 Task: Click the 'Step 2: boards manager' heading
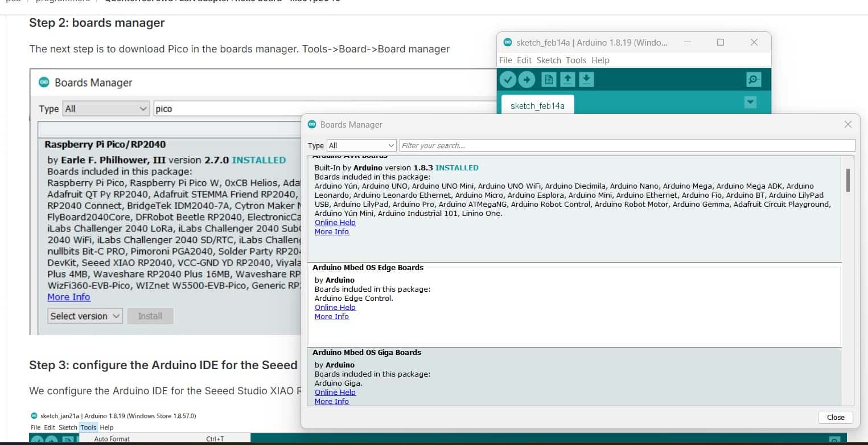pyautogui.click(x=97, y=23)
